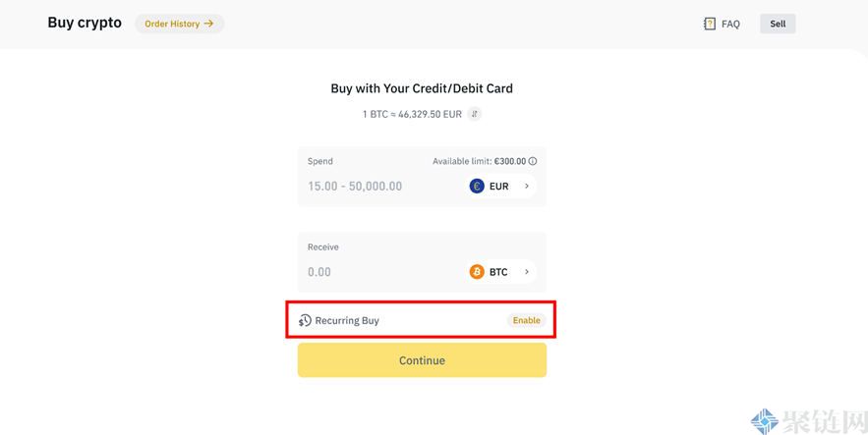Click the orange Bitcoin coin icon
Image resolution: width=868 pixels, height=435 pixels.
(477, 272)
